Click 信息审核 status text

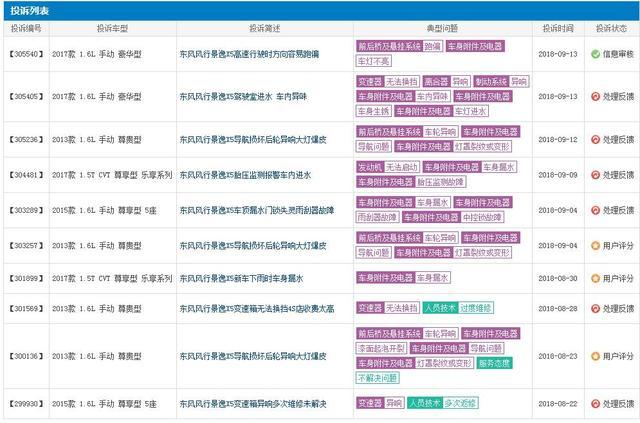pos(618,54)
